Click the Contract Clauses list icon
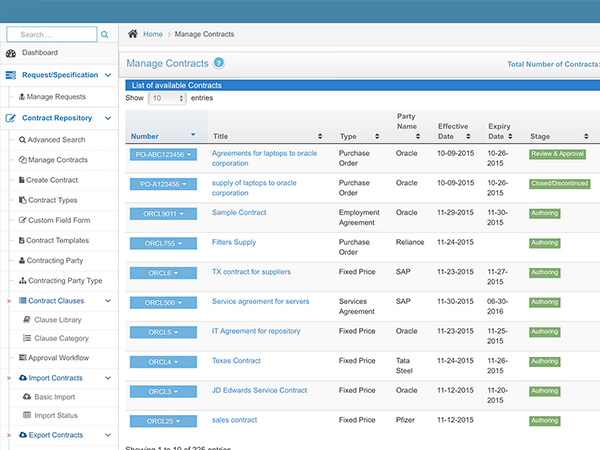The image size is (600, 450). coord(23,301)
